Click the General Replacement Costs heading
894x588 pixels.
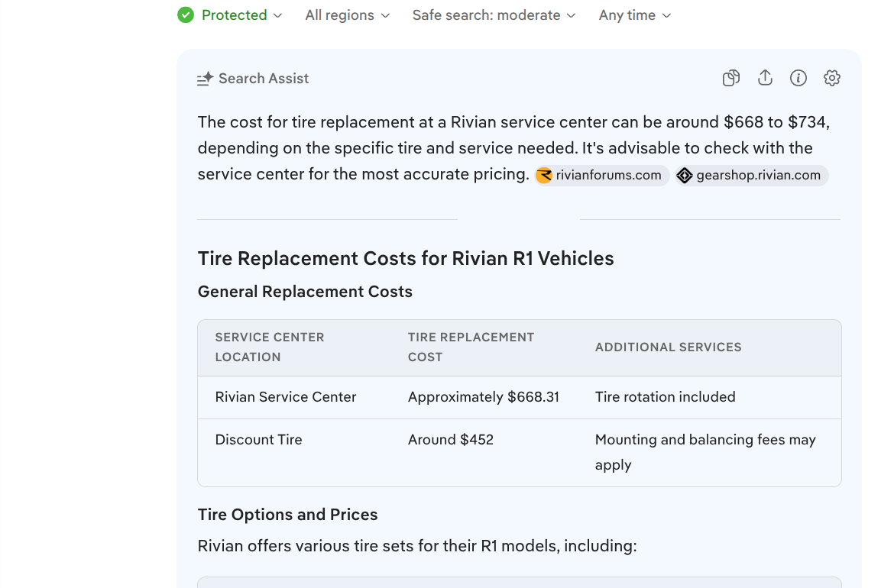[x=305, y=292]
